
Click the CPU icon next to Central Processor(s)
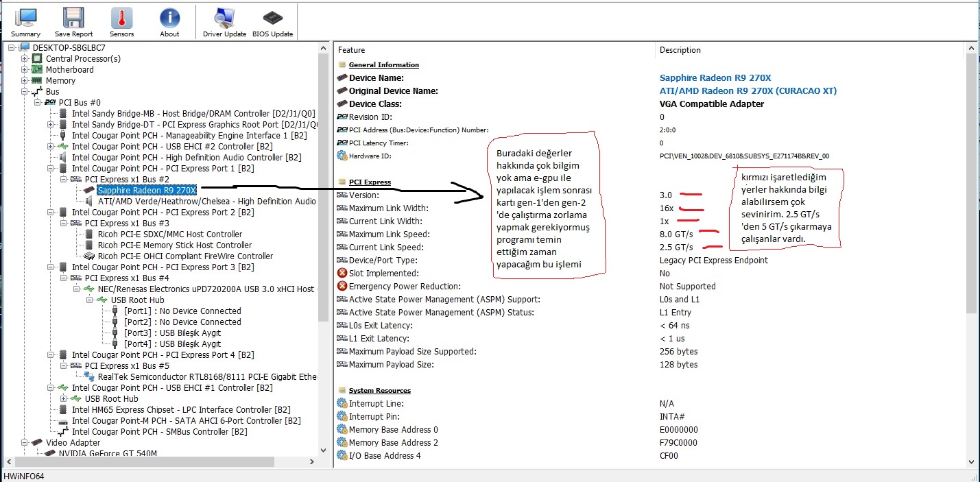[38, 58]
